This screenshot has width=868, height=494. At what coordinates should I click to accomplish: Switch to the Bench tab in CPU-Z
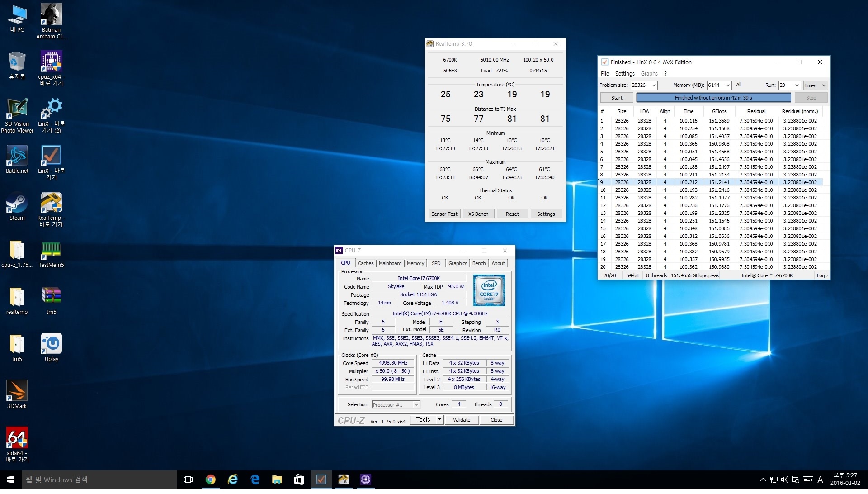pos(479,263)
